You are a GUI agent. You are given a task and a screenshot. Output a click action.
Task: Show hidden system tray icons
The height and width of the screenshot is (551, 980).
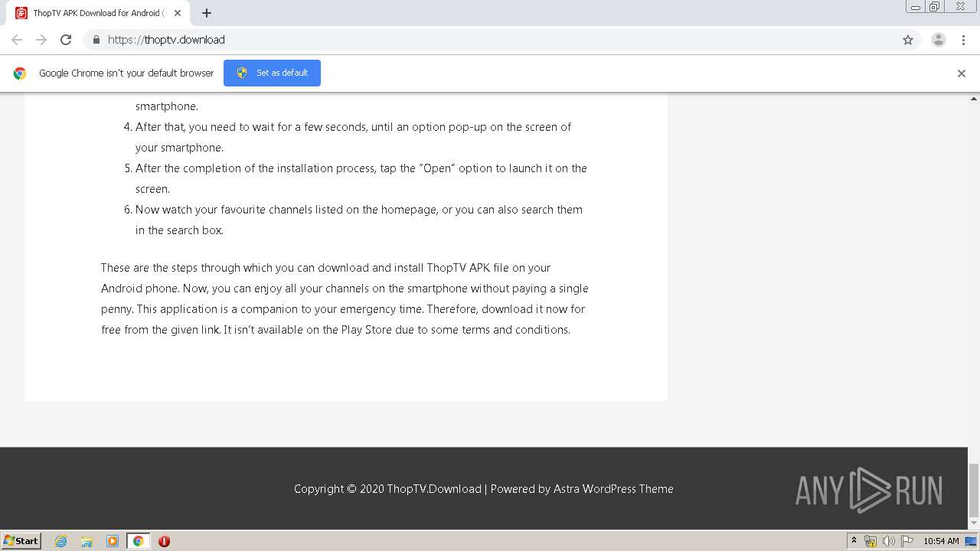click(854, 541)
